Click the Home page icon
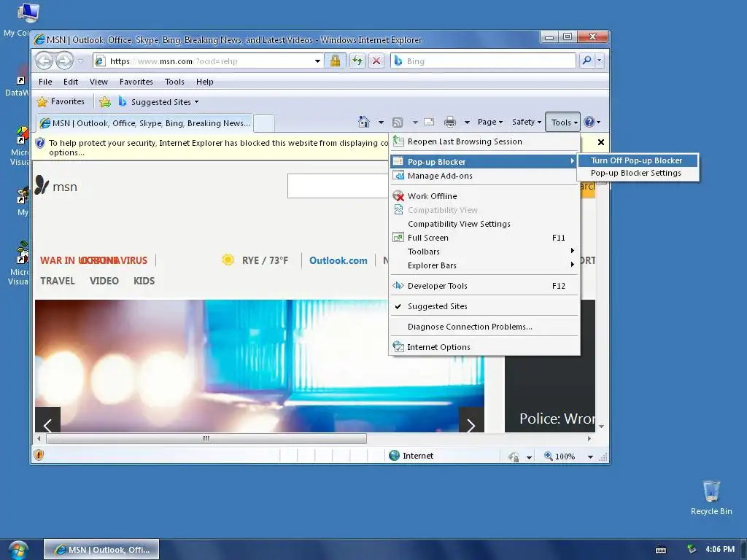This screenshot has width=747, height=560. [364, 122]
